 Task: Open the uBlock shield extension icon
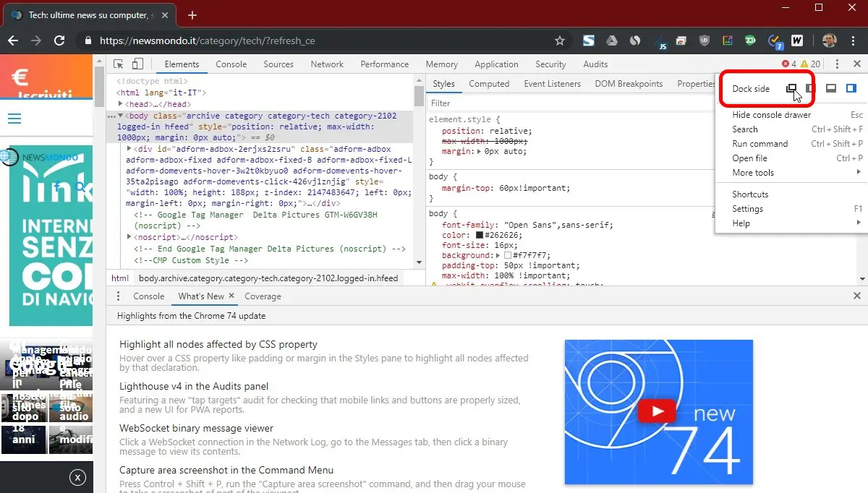tap(705, 40)
